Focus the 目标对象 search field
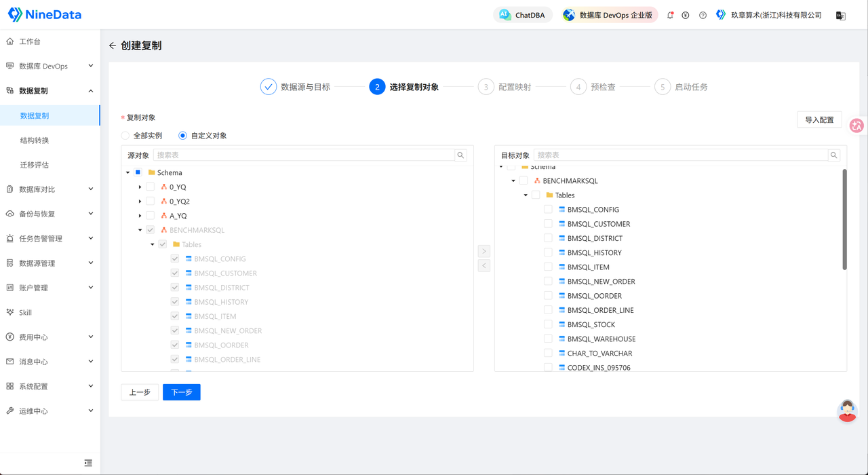This screenshot has height=475, width=868. coord(681,155)
